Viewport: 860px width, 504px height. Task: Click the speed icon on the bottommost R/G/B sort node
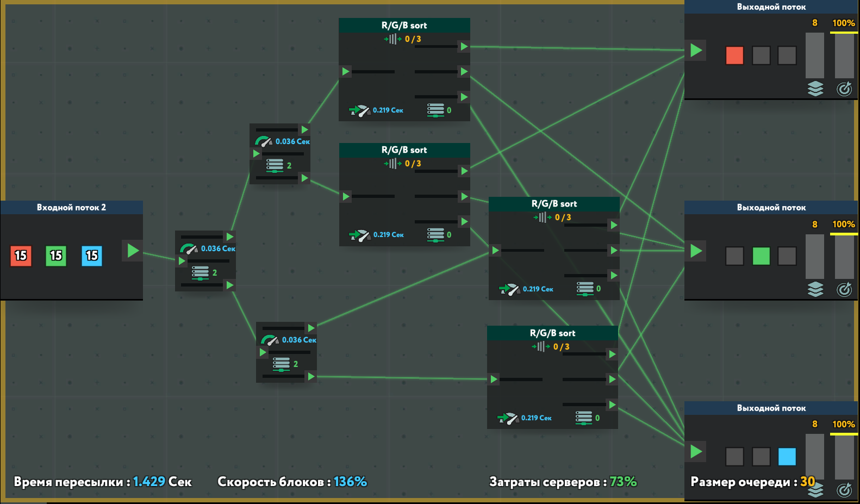(508, 418)
